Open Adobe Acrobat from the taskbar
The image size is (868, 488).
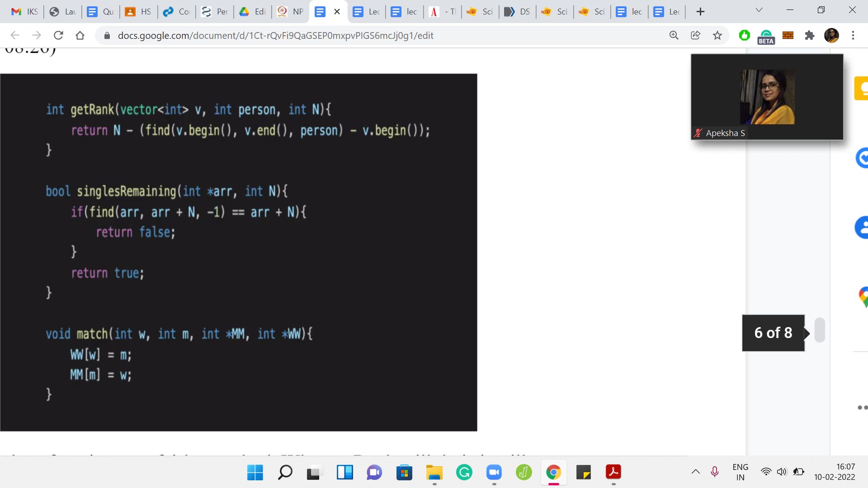click(x=613, y=473)
